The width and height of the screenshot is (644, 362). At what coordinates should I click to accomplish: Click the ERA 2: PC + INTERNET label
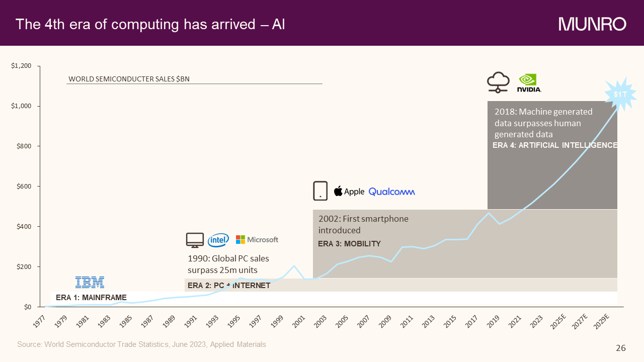(x=229, y=286)
